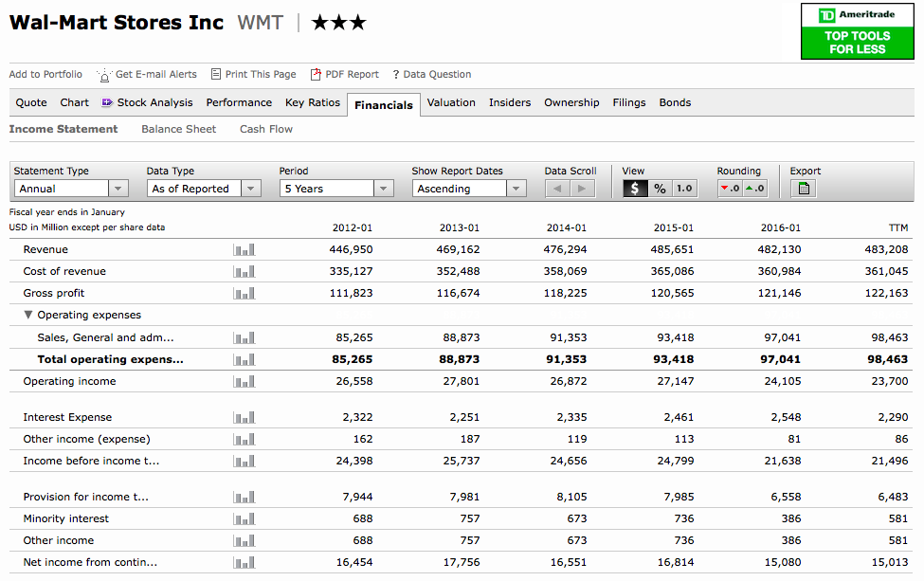Open the Key Ratios tab
924x581 pixels.
[313, 102]
